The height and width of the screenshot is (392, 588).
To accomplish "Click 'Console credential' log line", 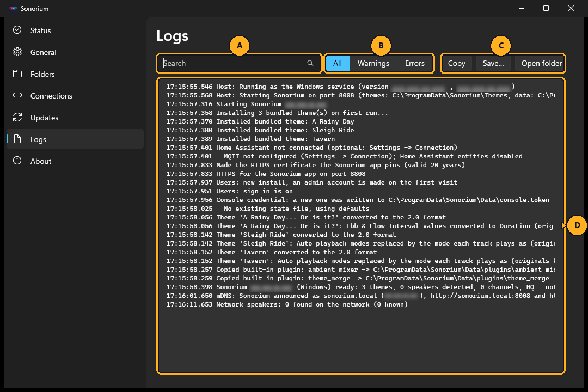I will 358,200.
